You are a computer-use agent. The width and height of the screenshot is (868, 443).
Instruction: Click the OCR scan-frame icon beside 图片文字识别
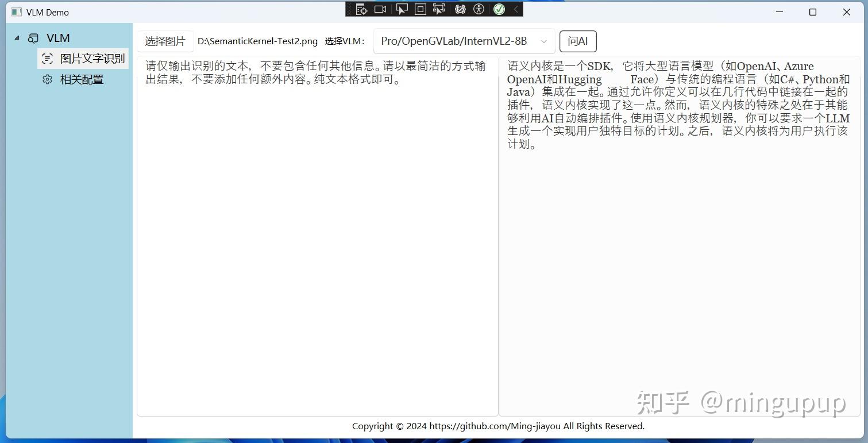tap(47, 58)
